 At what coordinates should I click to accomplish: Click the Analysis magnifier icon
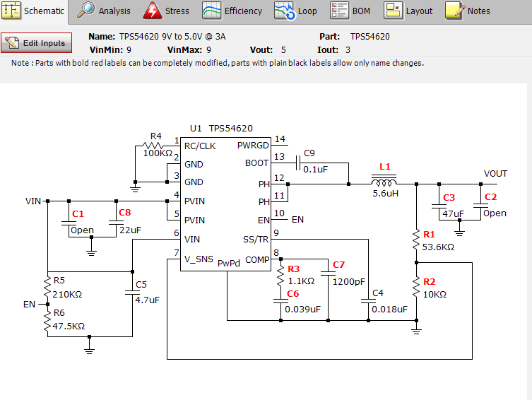coord(85,10)
